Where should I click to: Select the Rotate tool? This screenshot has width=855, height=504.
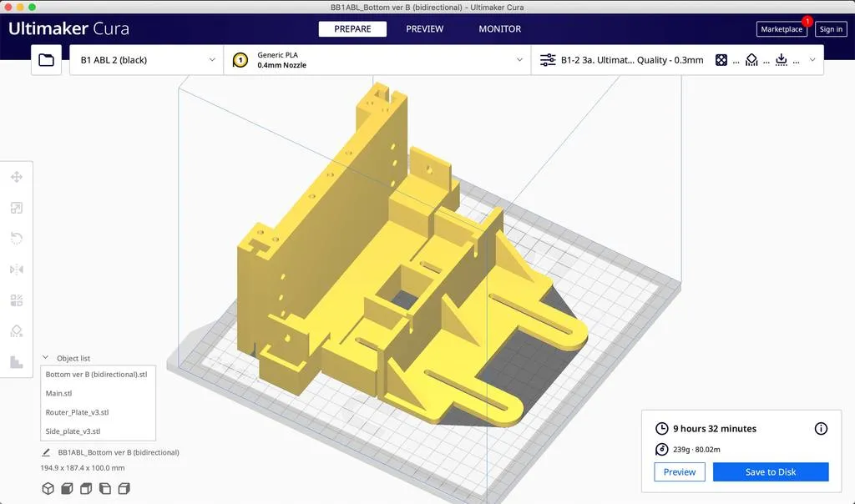[x=17, y=239]
